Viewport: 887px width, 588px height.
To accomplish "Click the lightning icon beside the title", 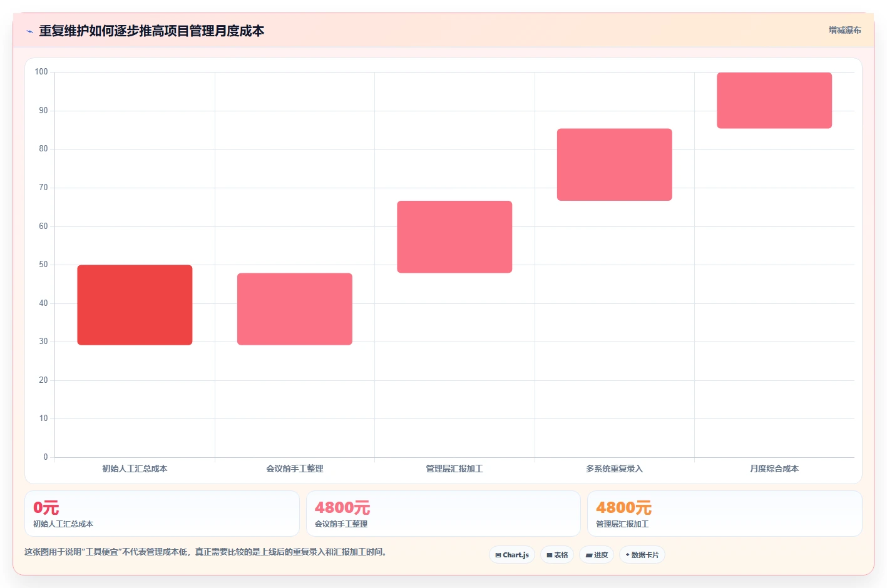I will (29, 31).
